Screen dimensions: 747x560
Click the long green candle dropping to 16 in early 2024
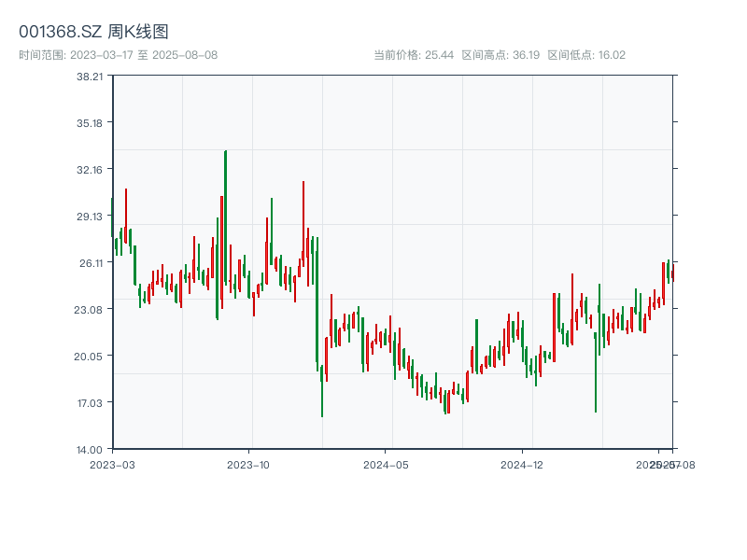[x=322, y=391]
